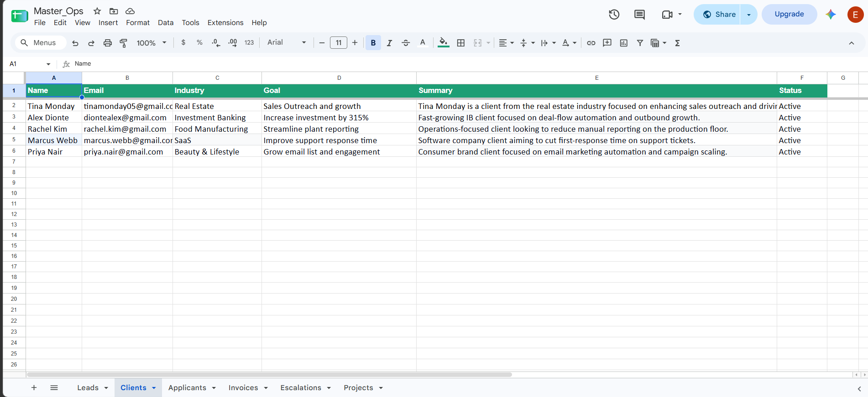
Task: Toggle strikethrough formatting
Action: (x=406, y=43)
